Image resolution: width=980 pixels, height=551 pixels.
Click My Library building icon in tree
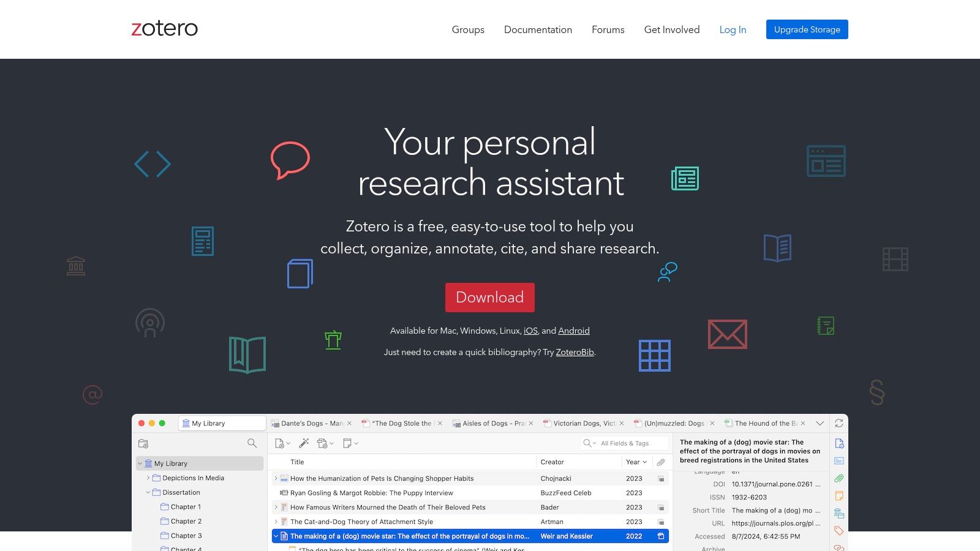pos(148,463)
